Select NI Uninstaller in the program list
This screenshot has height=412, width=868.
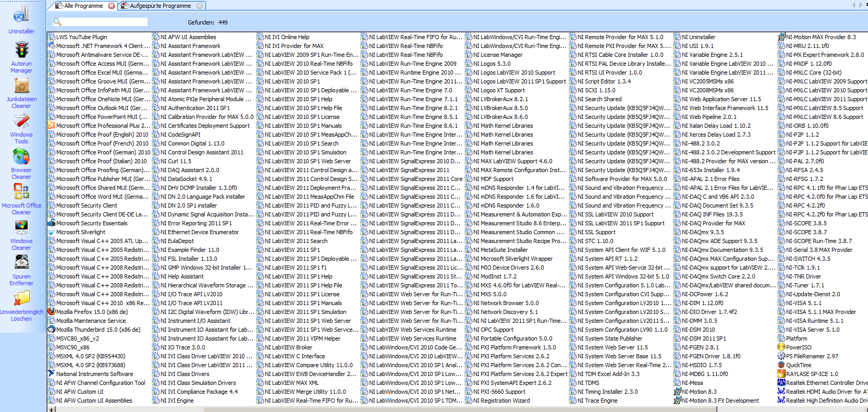tap(699, 37)
